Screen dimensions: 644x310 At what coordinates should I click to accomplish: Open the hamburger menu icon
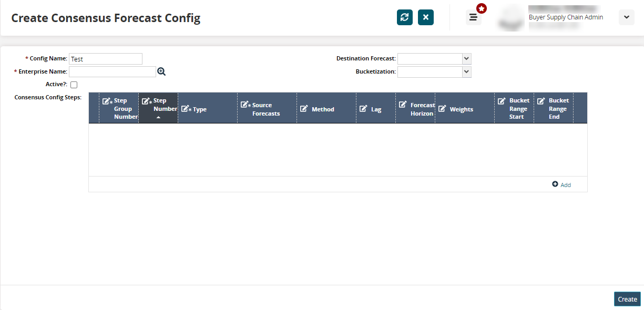(473, 17)
